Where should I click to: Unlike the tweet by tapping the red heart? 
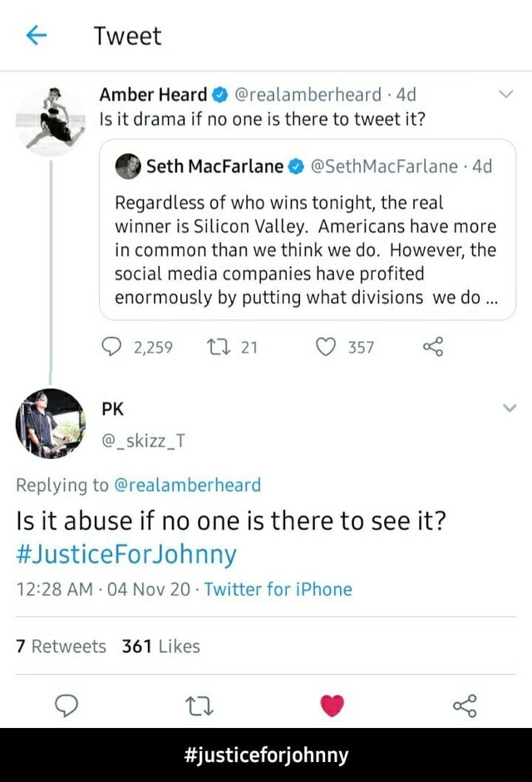click(332, 703)
